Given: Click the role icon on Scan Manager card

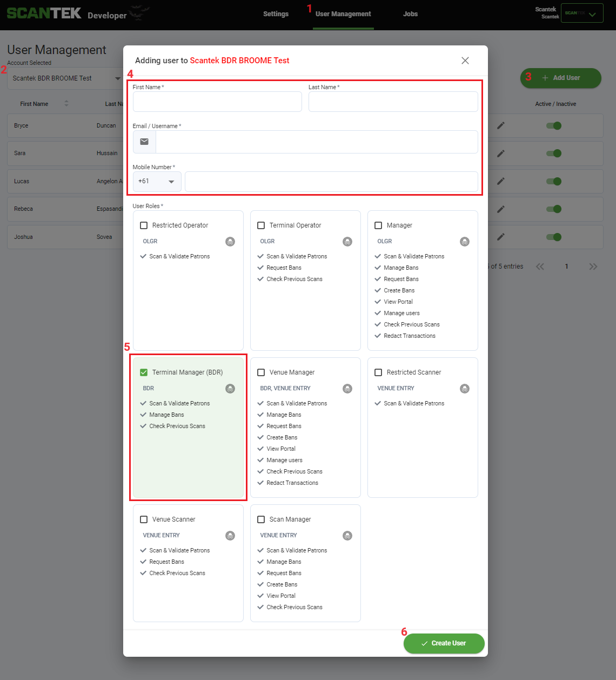Looking at the screenshot, I should (x=347, y=536).
